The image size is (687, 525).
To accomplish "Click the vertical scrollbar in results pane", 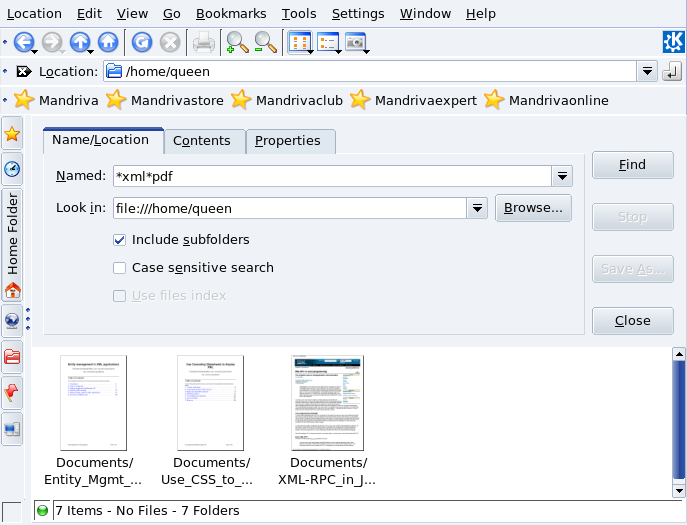I will pos(678,420).
